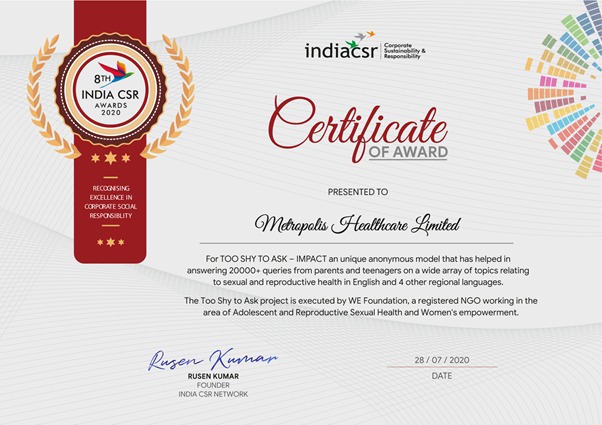
Task: Click the 'DATE' label
Action: pos(442,376)
